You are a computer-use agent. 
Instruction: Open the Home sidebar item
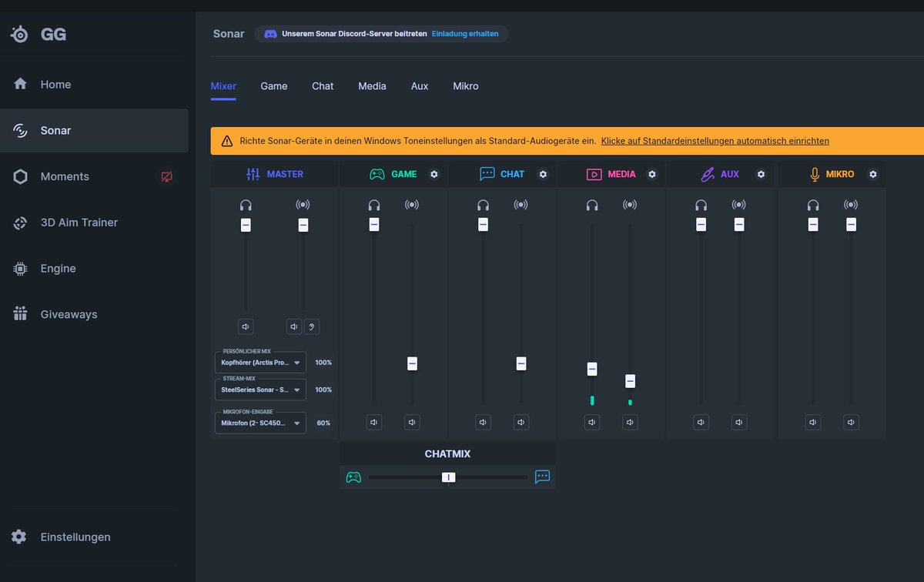(x=94, y=84)
